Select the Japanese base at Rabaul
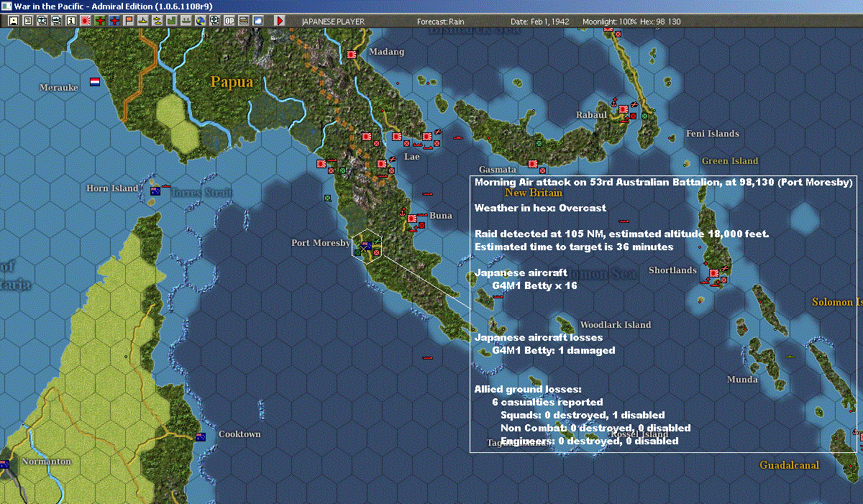This screenshot has width=863, height=504. [624, 109]
